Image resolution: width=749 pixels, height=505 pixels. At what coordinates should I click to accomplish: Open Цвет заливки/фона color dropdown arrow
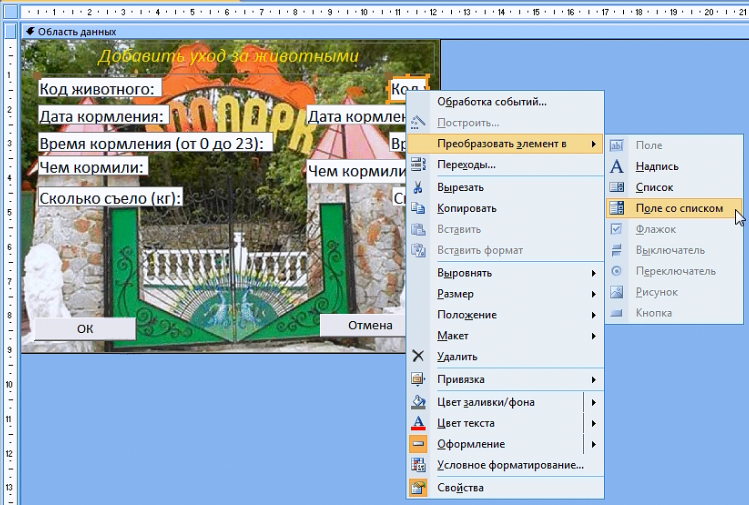click(x=594, y=402)
